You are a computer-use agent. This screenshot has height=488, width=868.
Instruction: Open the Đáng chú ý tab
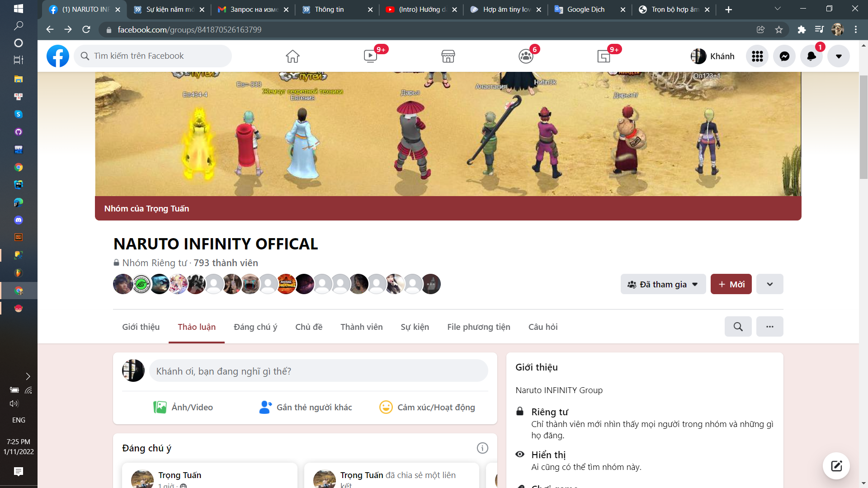(x=255, y=327)
